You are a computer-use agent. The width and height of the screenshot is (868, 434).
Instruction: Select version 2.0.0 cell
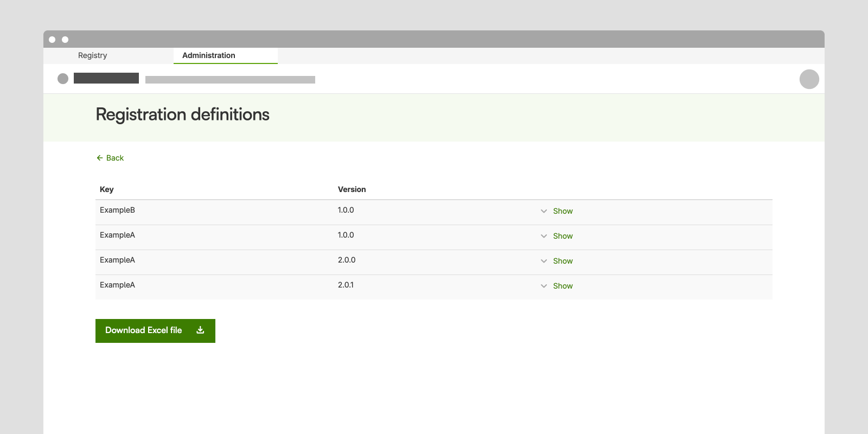coord(347,260)
